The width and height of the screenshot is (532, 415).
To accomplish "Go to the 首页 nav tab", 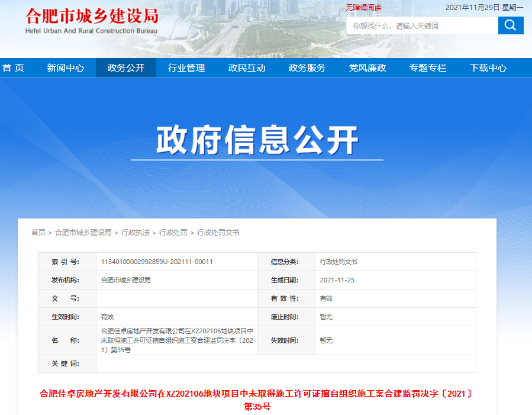I will 13,68.
